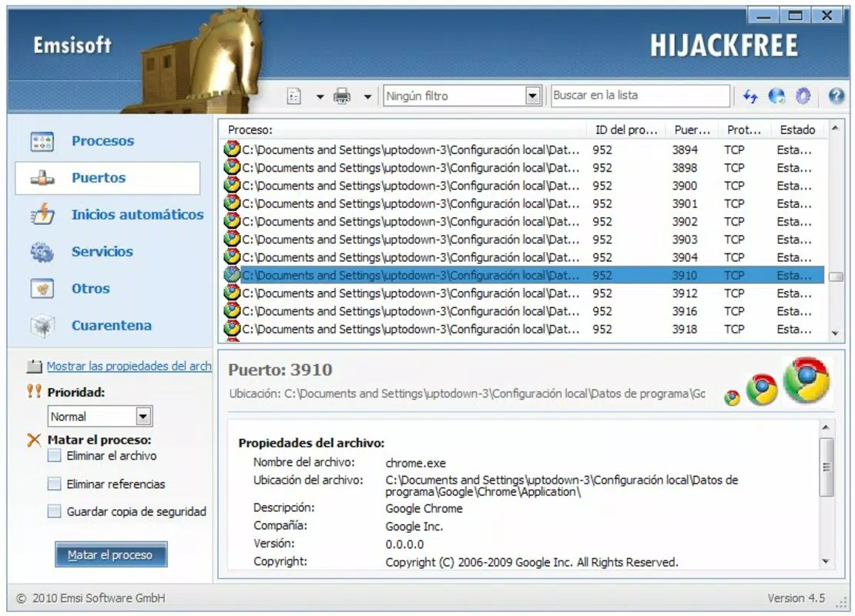The image size is (855, 616).
Task: Open the save report dropdown arrow
Action: (x=320, y=97)
